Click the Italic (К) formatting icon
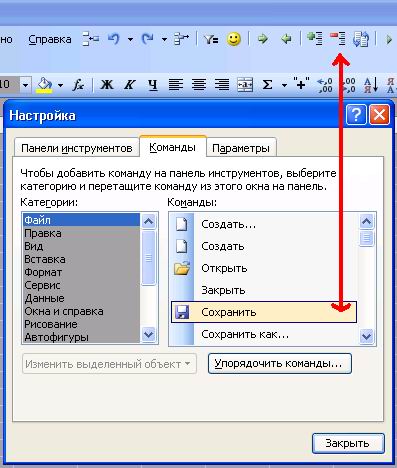The height and width of the screenshot is (468, 397). [x=129, y=85]
